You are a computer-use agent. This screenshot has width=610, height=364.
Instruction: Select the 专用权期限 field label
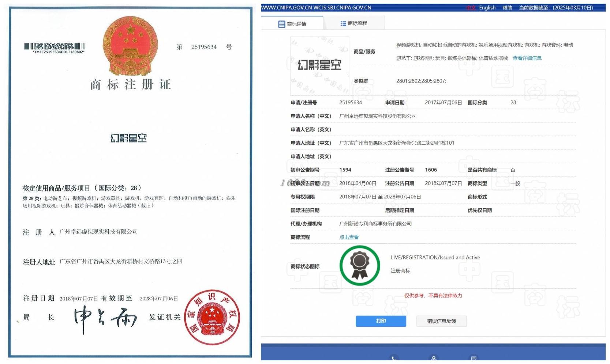point(303,197)
